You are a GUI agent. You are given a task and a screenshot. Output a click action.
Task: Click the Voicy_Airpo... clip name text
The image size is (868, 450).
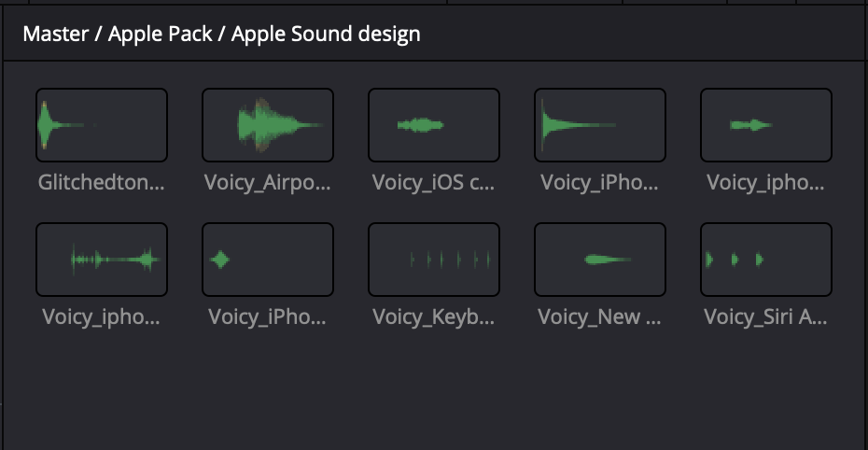pos(268,182)
